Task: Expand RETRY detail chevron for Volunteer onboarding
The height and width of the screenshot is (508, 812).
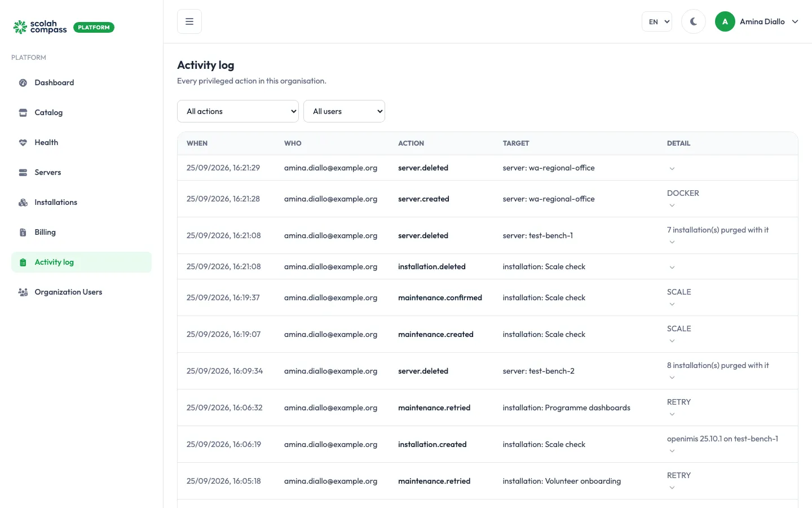Action: click(x=672, y=488)
